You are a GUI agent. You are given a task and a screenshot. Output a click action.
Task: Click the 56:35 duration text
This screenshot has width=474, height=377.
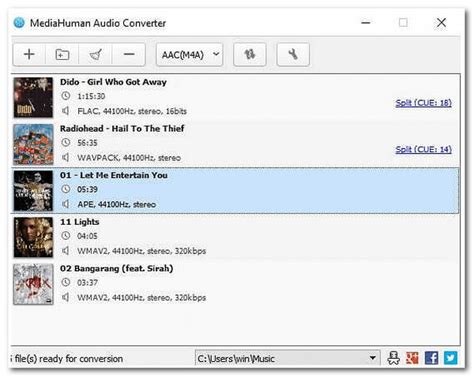(87, 143)
